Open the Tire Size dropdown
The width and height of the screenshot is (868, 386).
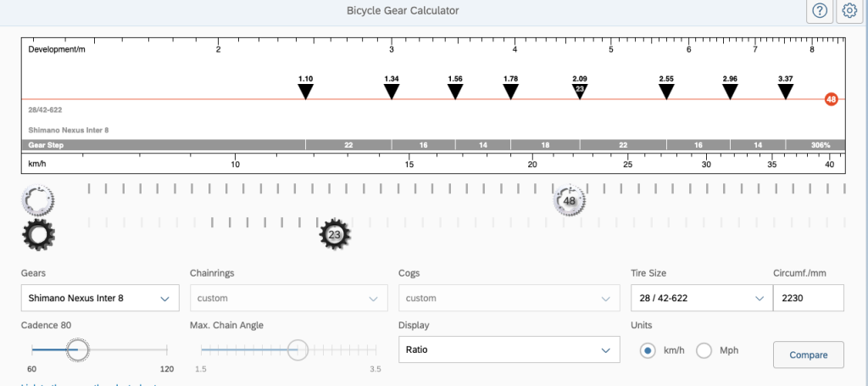(x=698, y=299)
